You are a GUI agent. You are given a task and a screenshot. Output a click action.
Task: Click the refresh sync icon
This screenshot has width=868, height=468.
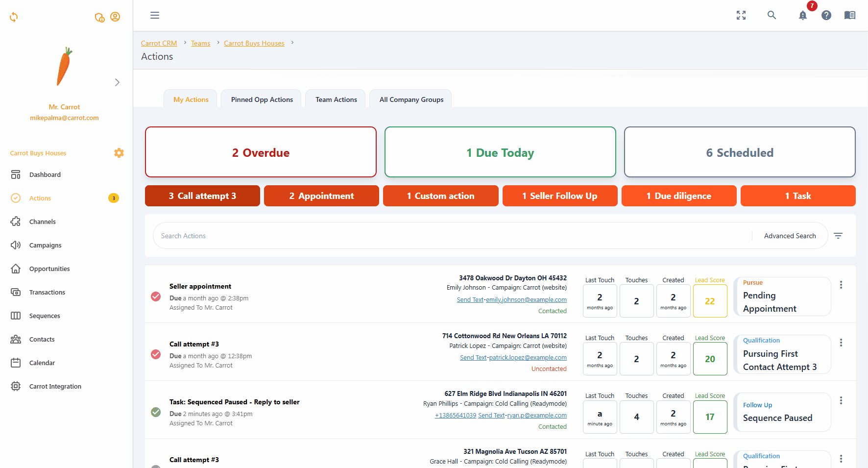click(14, 17)
